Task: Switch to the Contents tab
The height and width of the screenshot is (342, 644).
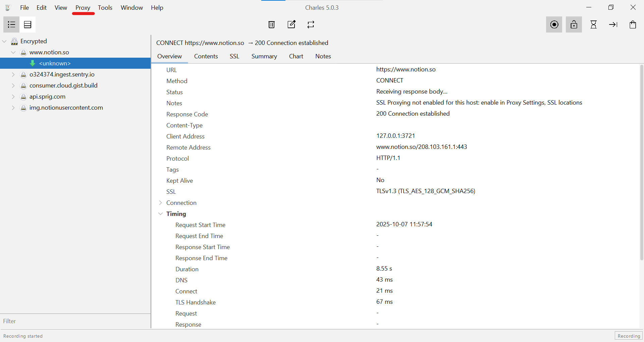Action: pos(206,56)
